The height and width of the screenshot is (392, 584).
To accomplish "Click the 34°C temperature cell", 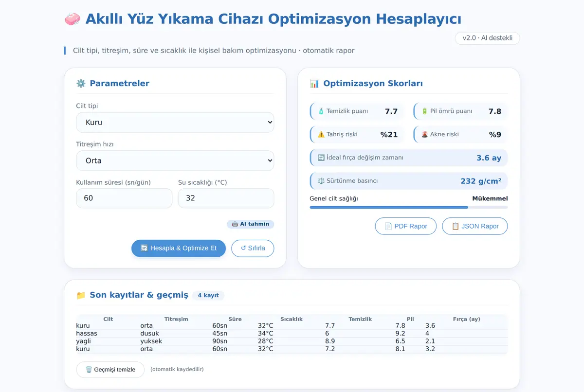I will click(266, 334).
